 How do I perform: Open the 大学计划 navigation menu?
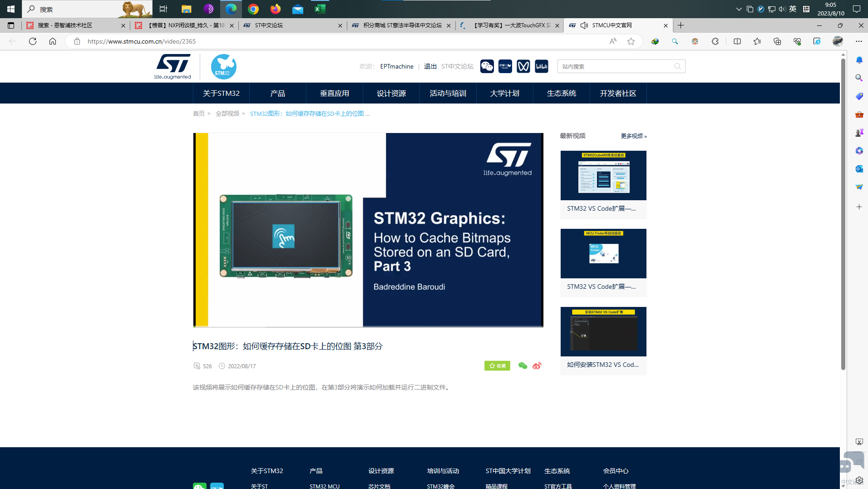click(x=505, y=93)
